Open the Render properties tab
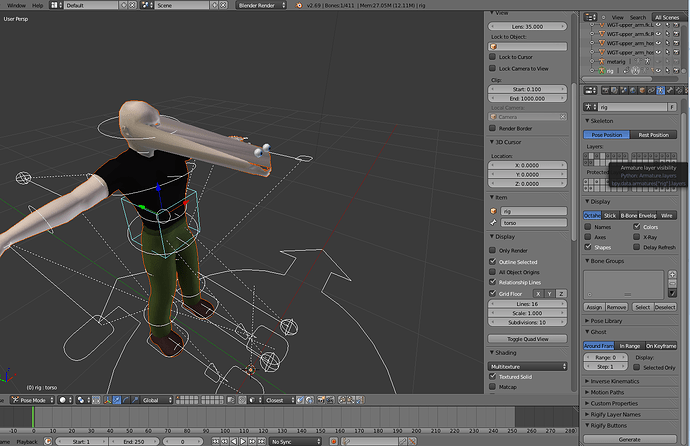Screen dimensions: 690x446 pos(606,90)
